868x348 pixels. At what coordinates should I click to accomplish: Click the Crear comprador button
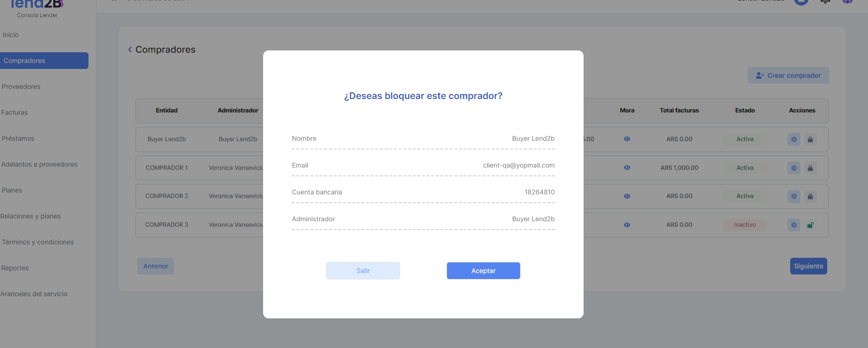[788, 75]
